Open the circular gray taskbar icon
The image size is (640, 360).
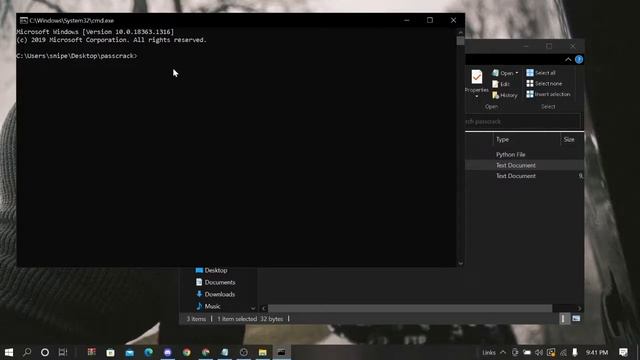pyautogui.click(x=244, y=352)
